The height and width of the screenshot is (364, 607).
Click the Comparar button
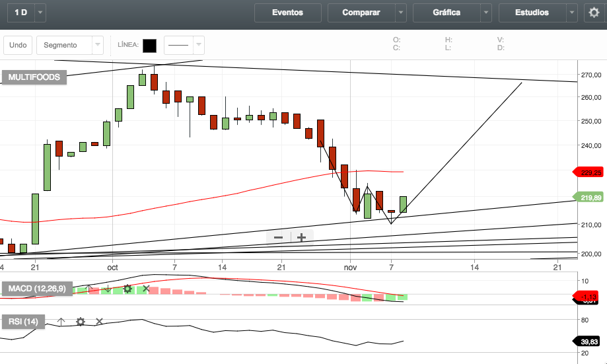[x=361, y=13]
